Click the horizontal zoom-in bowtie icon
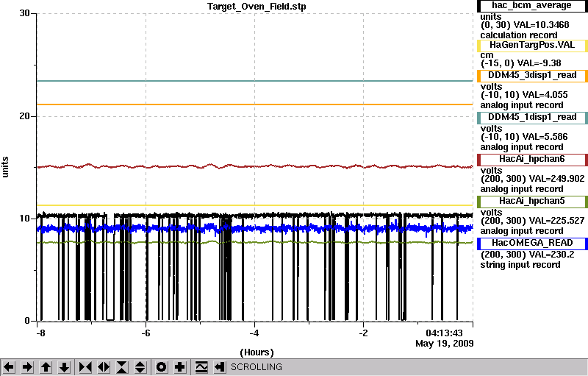The image size is (588, 376). tap(85, 366)
